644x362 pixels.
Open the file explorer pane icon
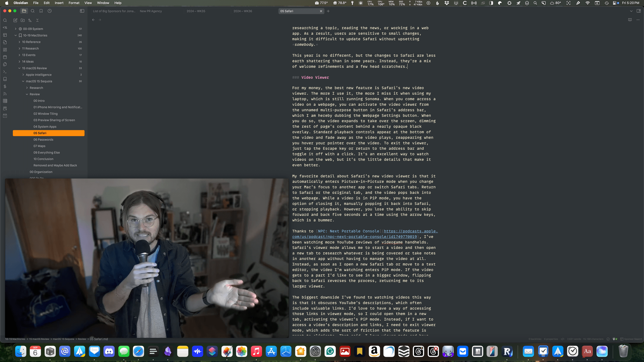[x=24, y=11]
